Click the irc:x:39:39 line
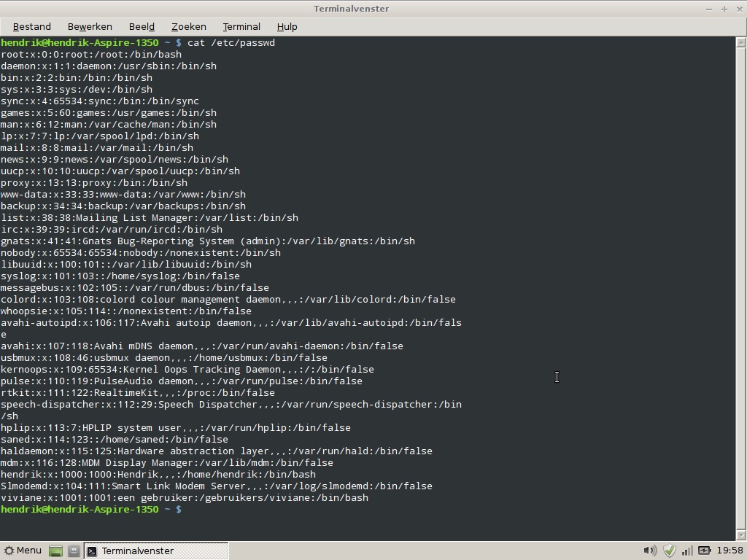 tap(112, 230)
